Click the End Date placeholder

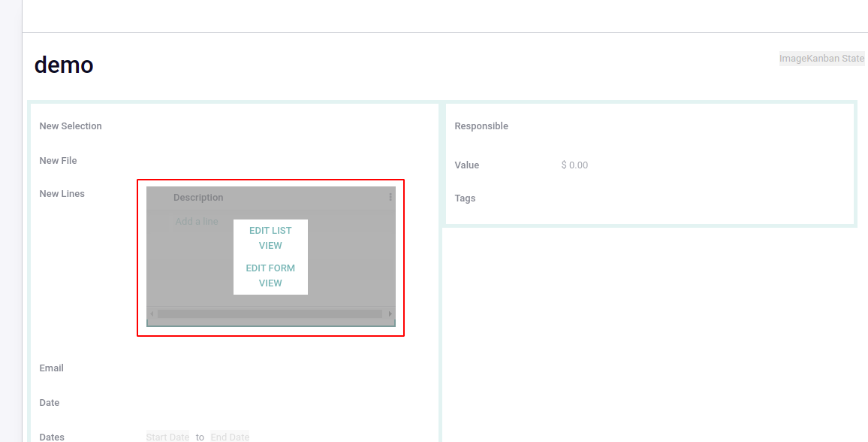(230, 437)
